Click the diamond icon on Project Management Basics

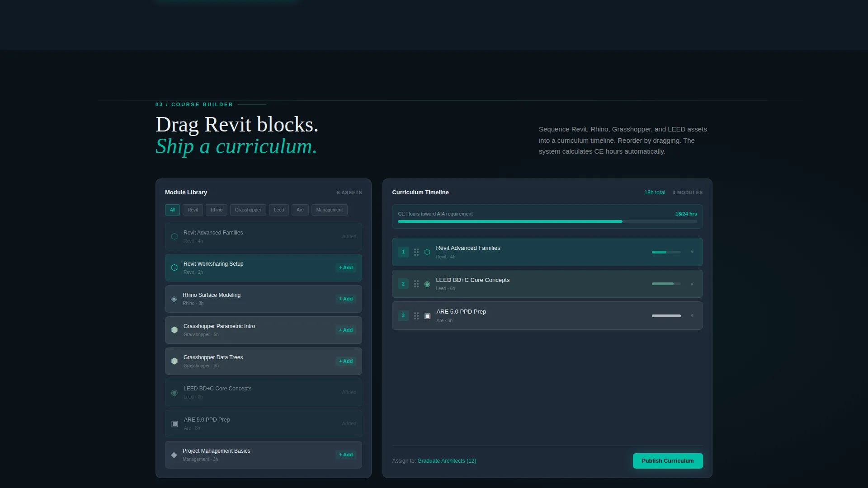pos(174,455)
